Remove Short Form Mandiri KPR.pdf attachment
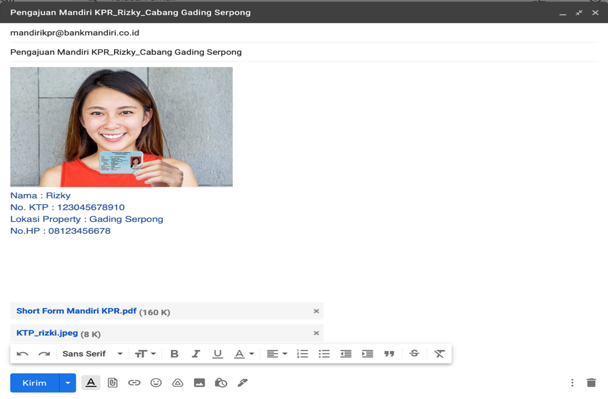 316,311
